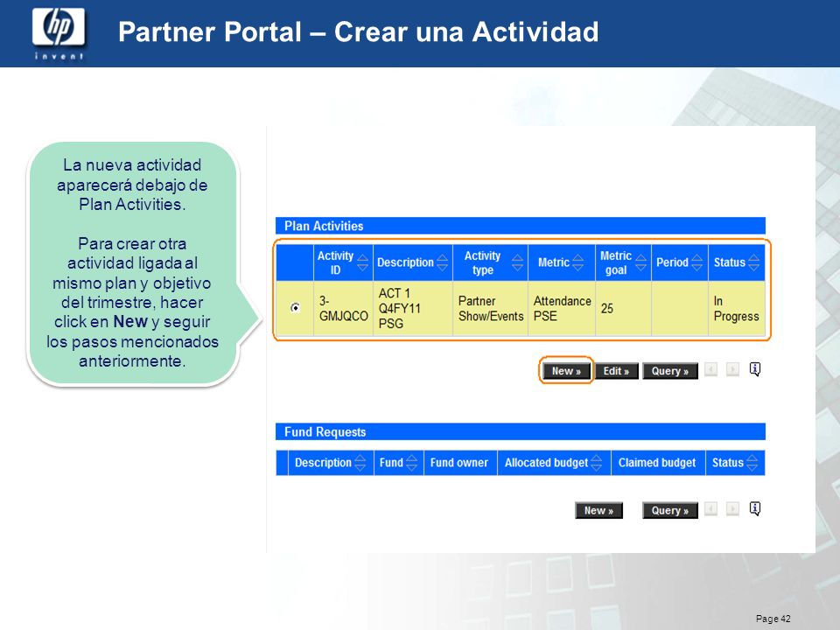Click the Edit button
Image resolution: width=840 pixels, height=630 pixels.
pyautogui.click(x=616, y=371)
